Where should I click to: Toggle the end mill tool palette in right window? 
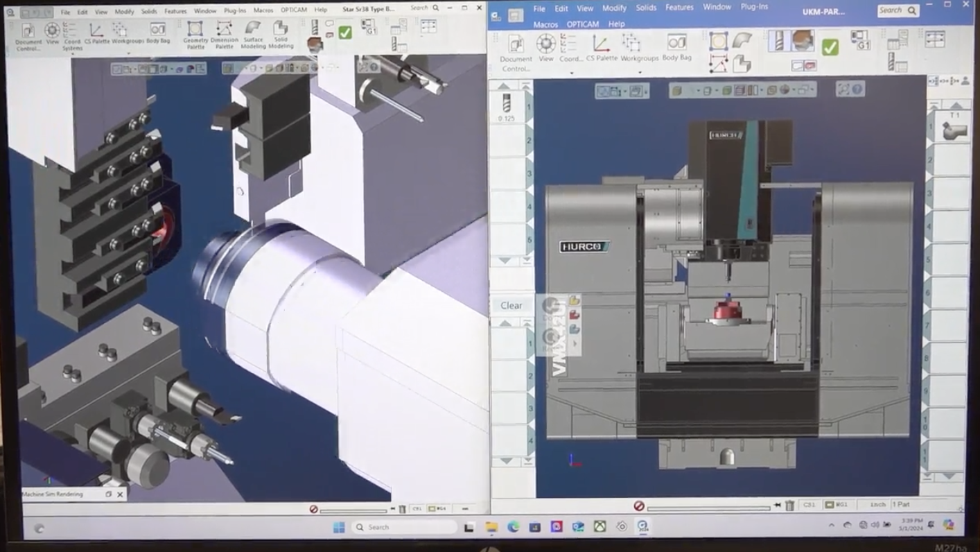tap(779, 41)
